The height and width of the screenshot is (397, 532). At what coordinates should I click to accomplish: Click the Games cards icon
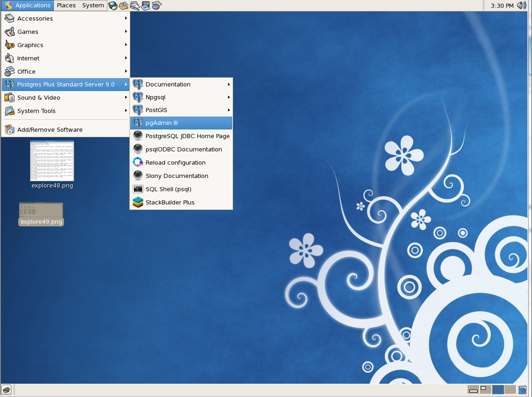click(x=10, y=32)
